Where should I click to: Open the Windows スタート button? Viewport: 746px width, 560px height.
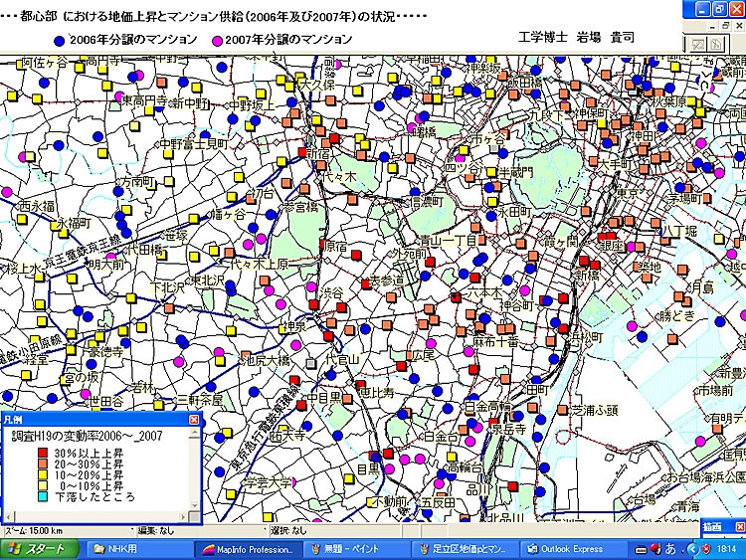click(x=39, y=549)
